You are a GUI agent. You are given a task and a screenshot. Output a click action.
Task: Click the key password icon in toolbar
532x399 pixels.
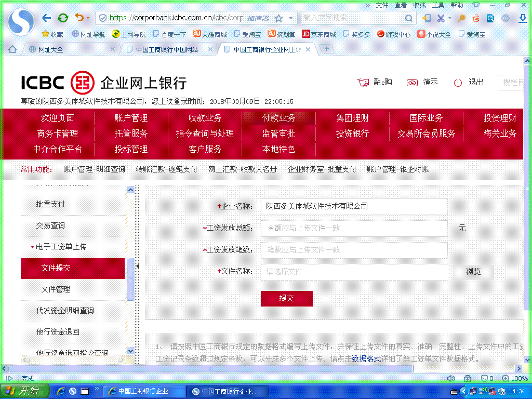click(461, 18)
